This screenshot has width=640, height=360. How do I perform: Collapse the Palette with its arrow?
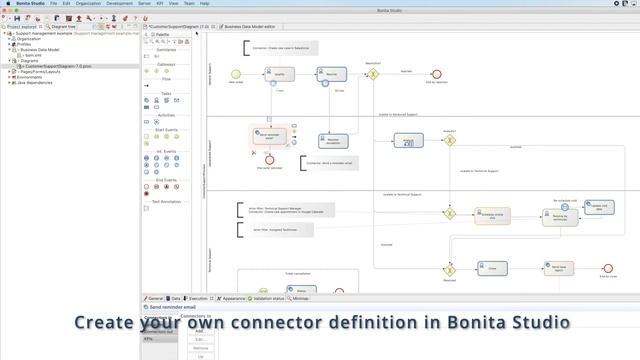point(147,35)
